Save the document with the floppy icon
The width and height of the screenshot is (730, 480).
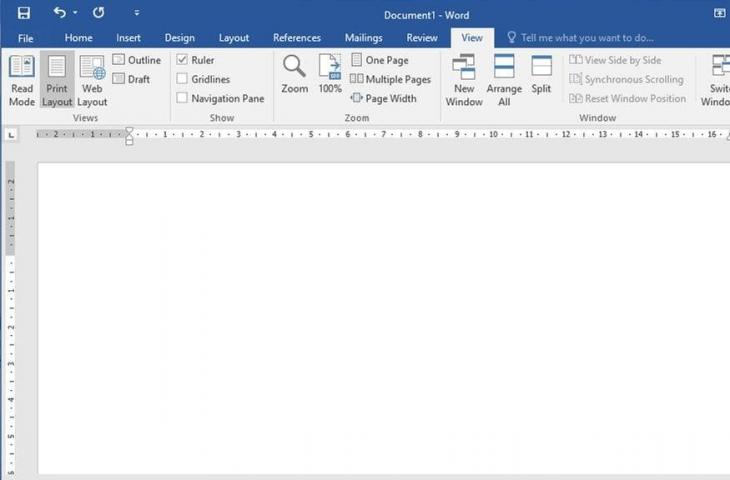(24, 13)
